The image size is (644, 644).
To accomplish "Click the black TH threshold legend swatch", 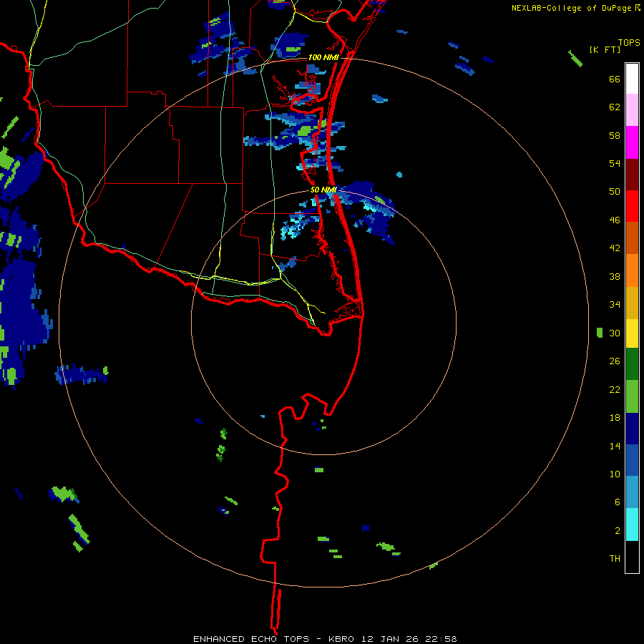I will pos(632,557).
